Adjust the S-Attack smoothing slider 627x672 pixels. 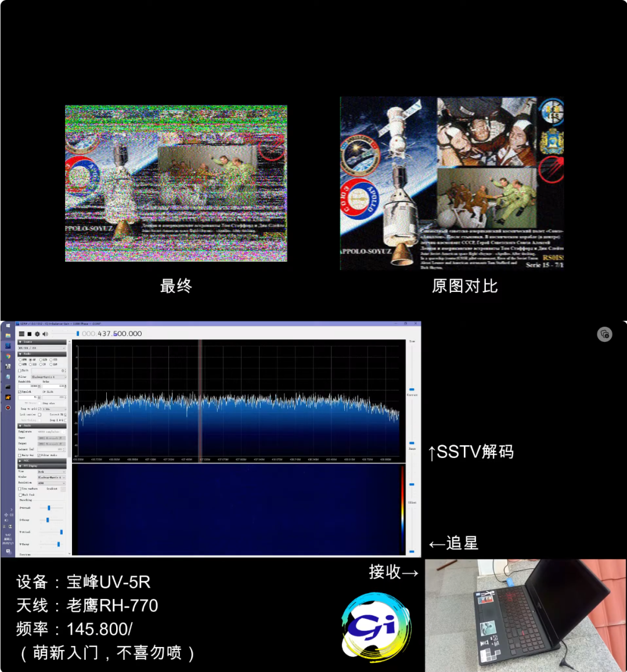click(52, 508)
